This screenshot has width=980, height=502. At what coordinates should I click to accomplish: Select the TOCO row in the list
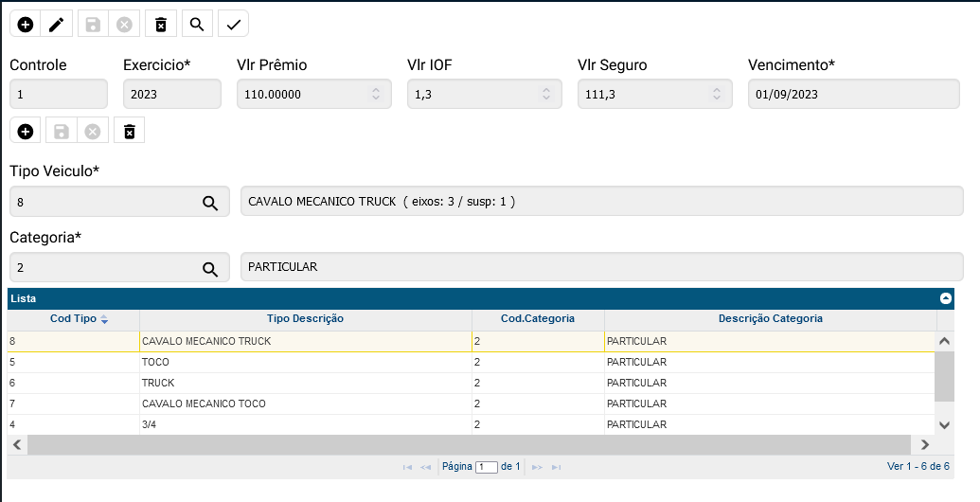[305, 362]
